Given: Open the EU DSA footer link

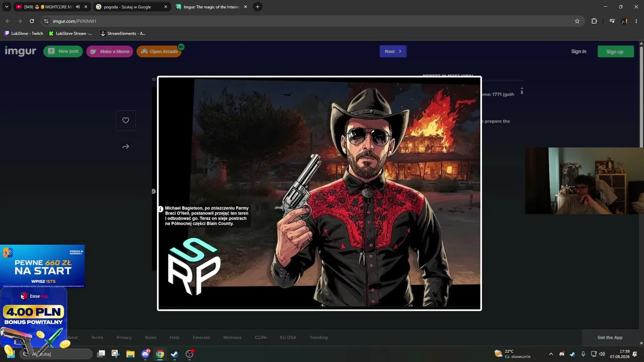Looking at the screenshot, I should 288,337.
